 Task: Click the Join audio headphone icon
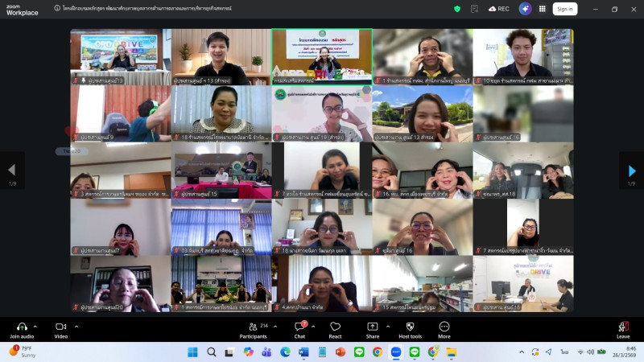(22, 327)
